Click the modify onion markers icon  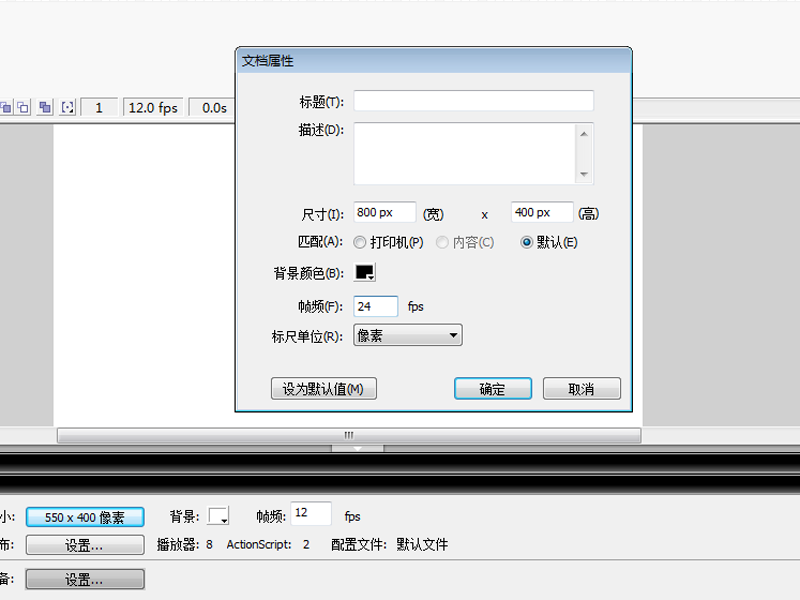pos(67,108)
